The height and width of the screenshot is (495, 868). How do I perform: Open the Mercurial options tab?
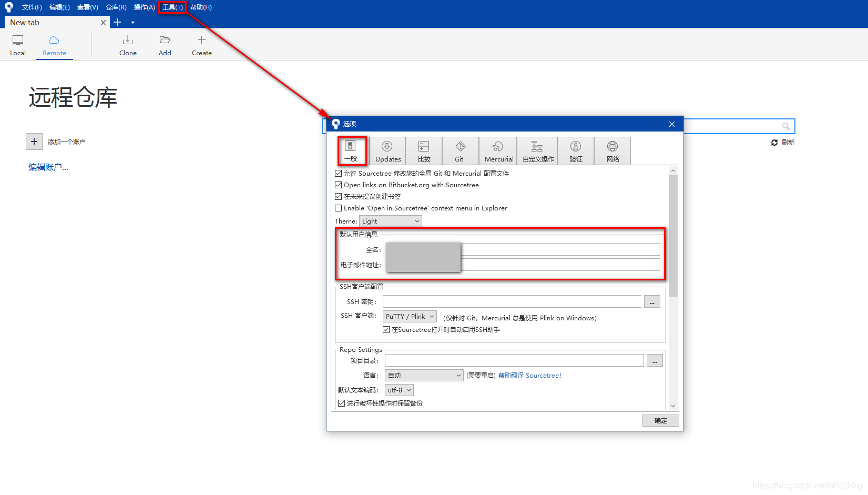pos(498,151)
